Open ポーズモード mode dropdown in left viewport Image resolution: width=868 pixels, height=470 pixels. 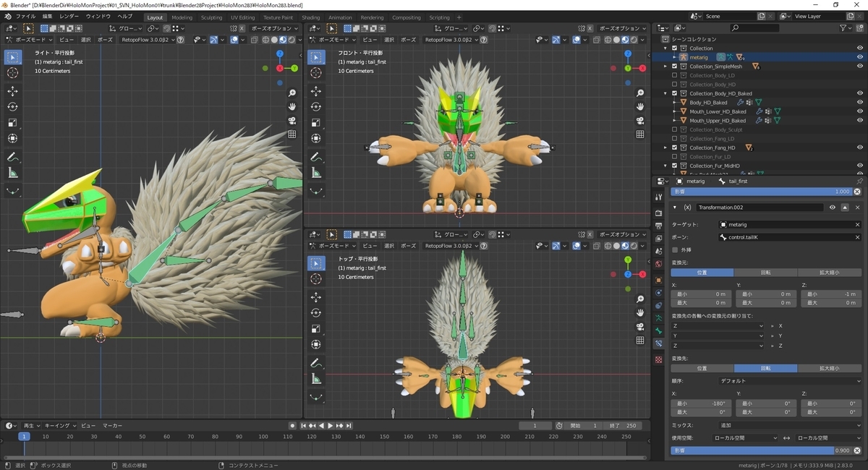[28, 40]
